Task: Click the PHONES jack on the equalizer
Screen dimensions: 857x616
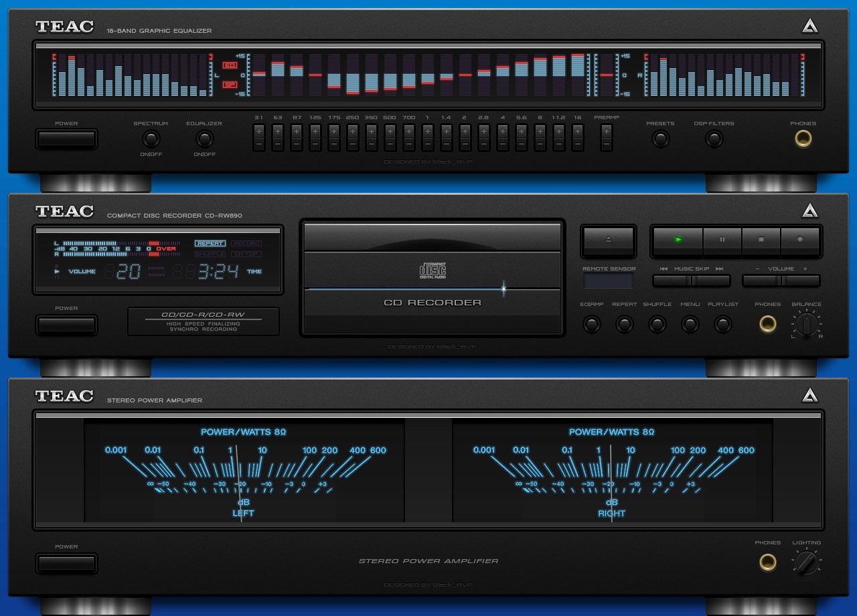Action: 803,139
